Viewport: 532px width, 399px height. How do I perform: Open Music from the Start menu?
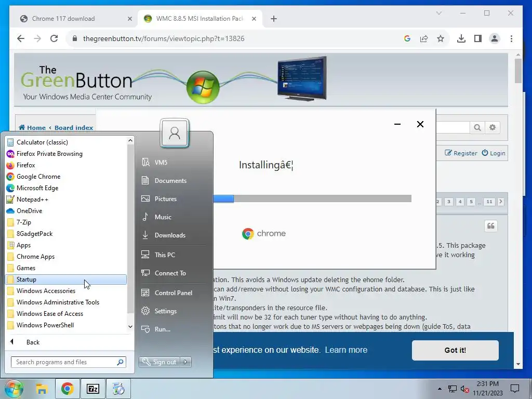click(x=173, y=217)
